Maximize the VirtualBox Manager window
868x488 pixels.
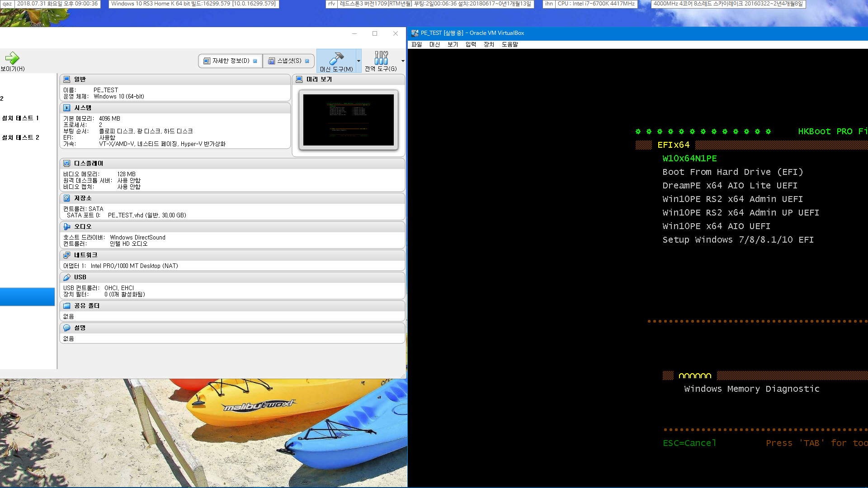point(375,33)
